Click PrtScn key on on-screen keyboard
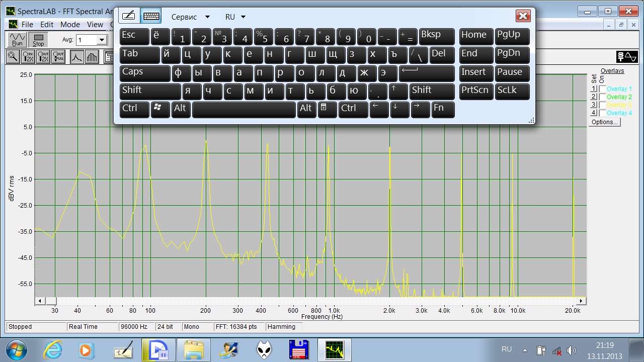This screenshot has height=362, width=644. 476,91
